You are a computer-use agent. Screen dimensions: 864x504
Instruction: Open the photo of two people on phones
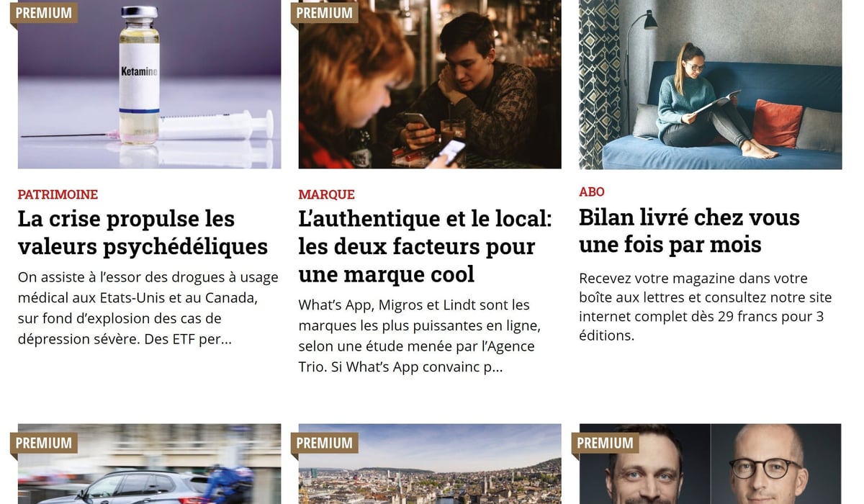[430, 84]
